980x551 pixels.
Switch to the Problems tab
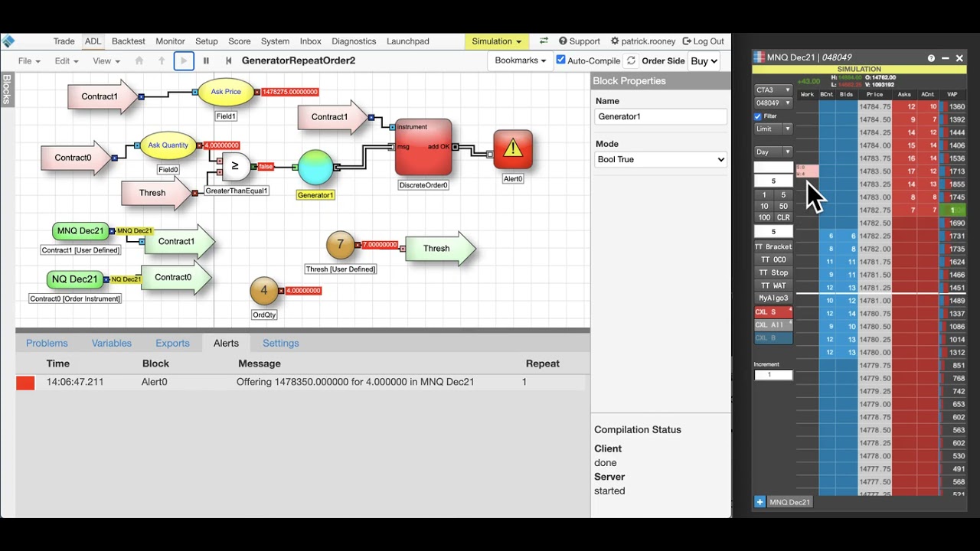pos(47,343)
